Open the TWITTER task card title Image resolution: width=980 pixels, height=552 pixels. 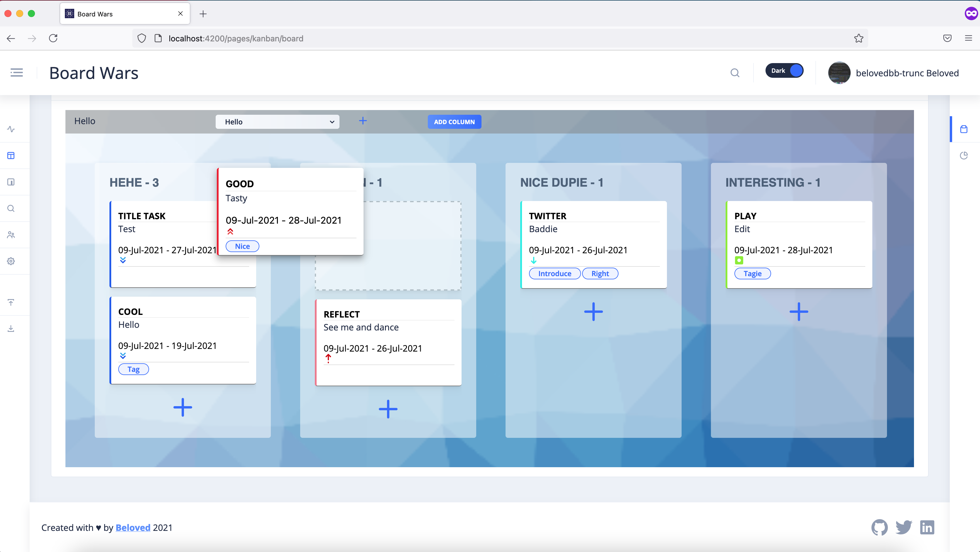(548, 216)
